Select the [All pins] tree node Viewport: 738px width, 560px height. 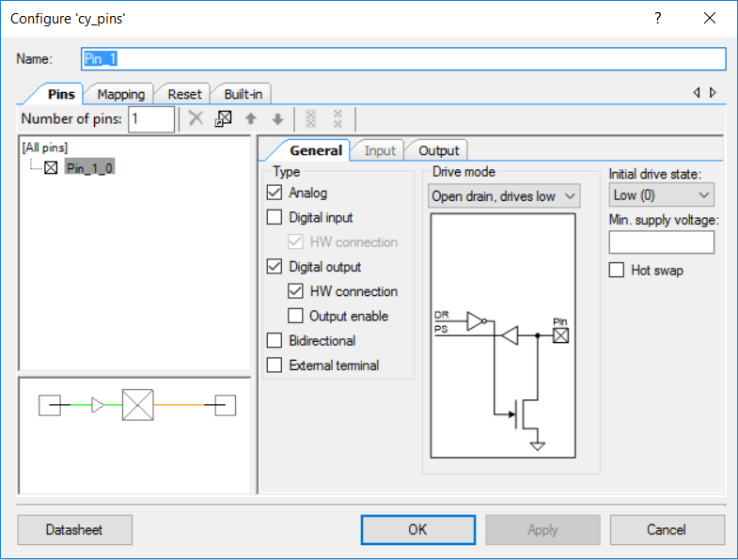tap(45, 148)
